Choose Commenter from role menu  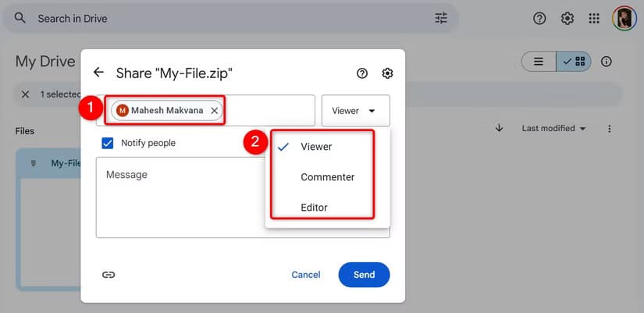[327, 177]
